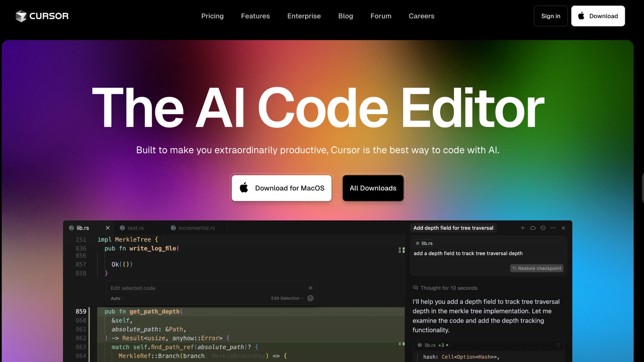Click the new chat plus icon

coord(523,228)
